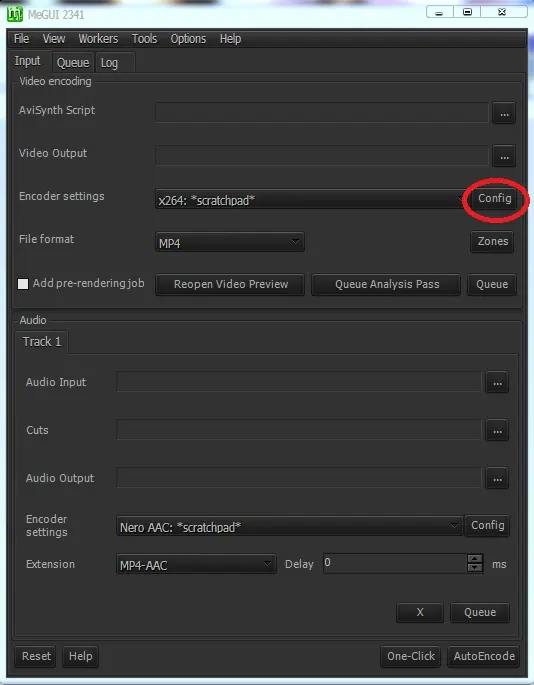The height and width of the screenshot is (685, 534).
Task: Click the AviSynth Script input field
Action: (x=322, y=112)
